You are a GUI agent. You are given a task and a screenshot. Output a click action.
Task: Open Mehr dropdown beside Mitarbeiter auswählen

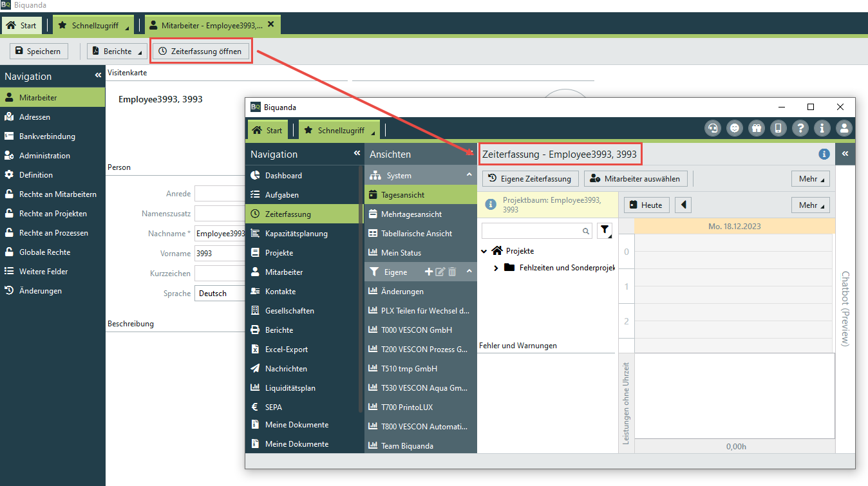[811, 178]
